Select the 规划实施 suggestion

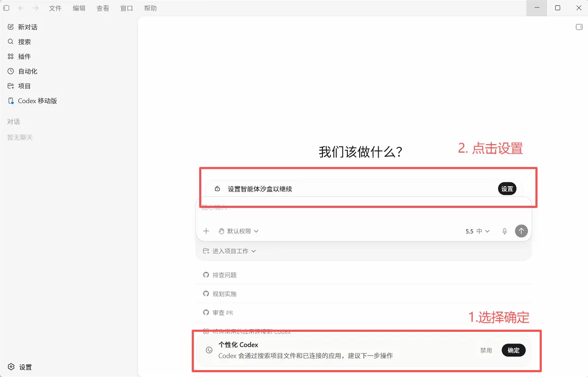click(363, 294)
